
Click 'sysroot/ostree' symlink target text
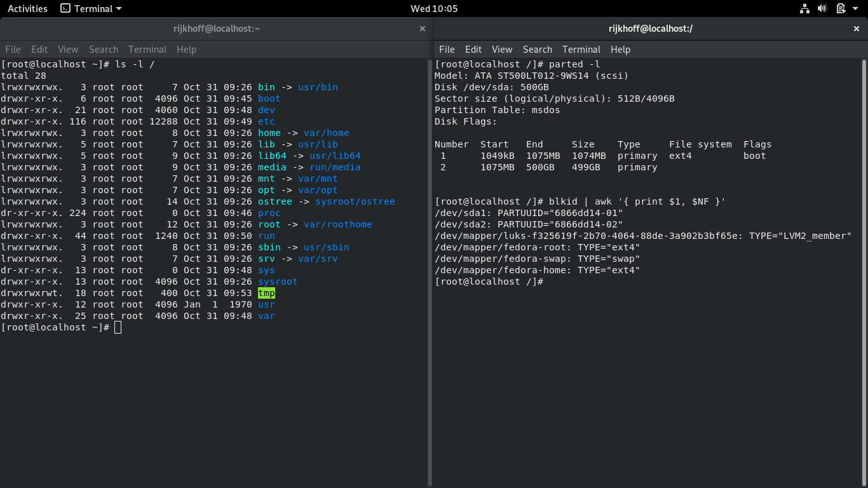pyautogui.click(x=355, y=201)
